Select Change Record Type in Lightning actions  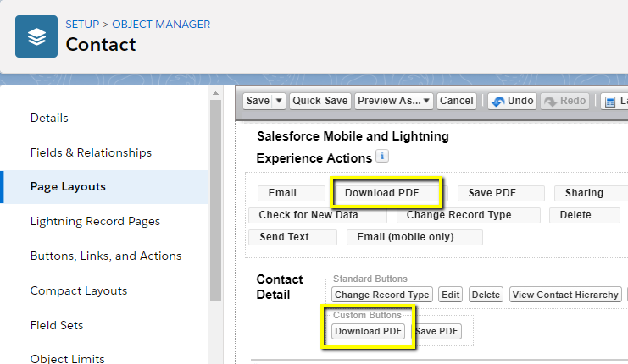(x=468, y=215)
